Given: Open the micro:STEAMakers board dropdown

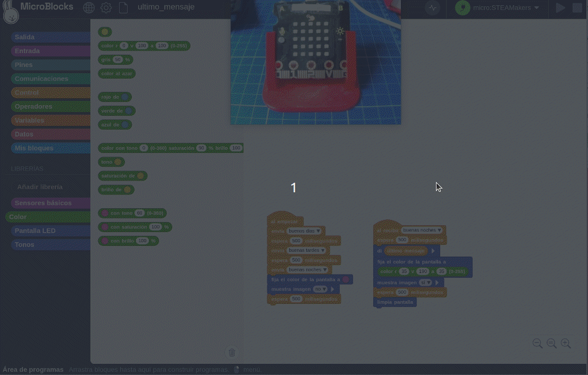Looking at the screenshot, I should tap(506, 8).
